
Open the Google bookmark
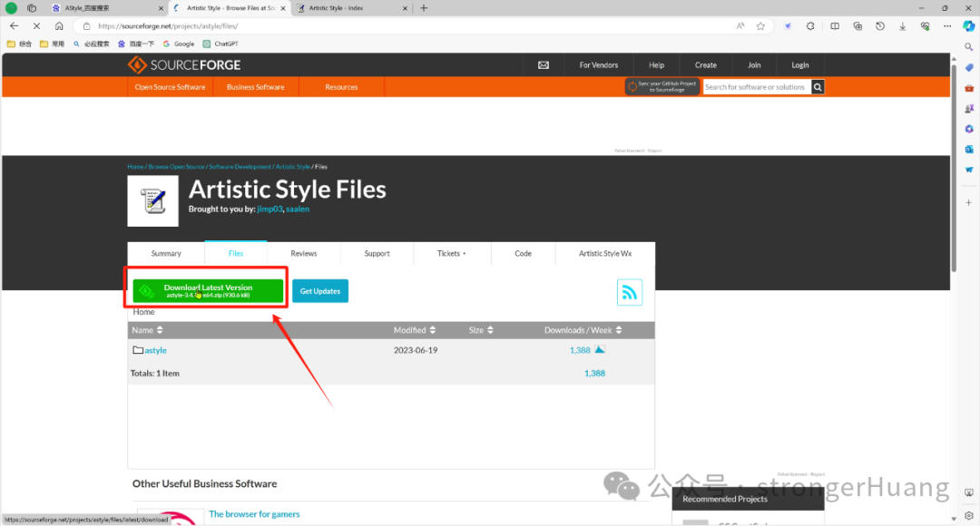(x=178, y=44)
